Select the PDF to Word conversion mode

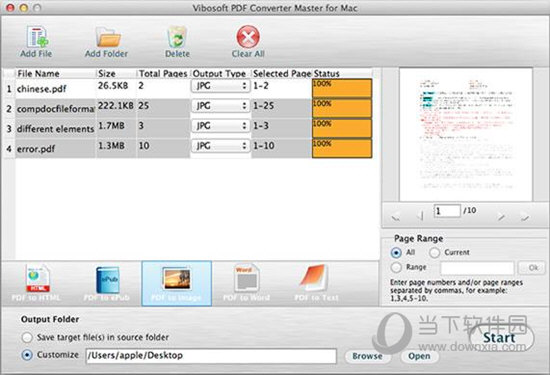[x=247, y=283]
